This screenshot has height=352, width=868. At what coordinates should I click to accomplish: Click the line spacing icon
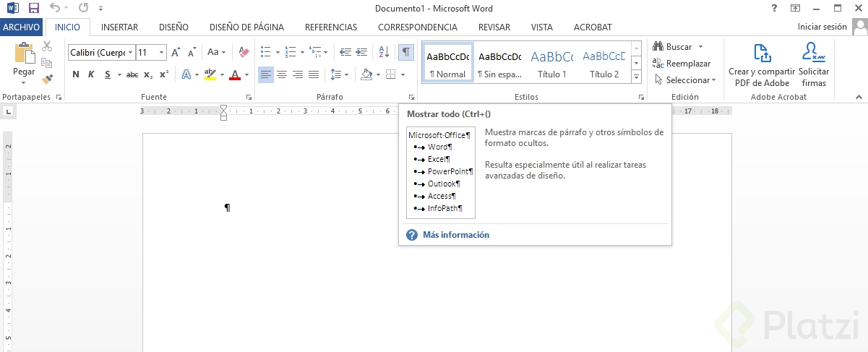[x=336, y=74]
